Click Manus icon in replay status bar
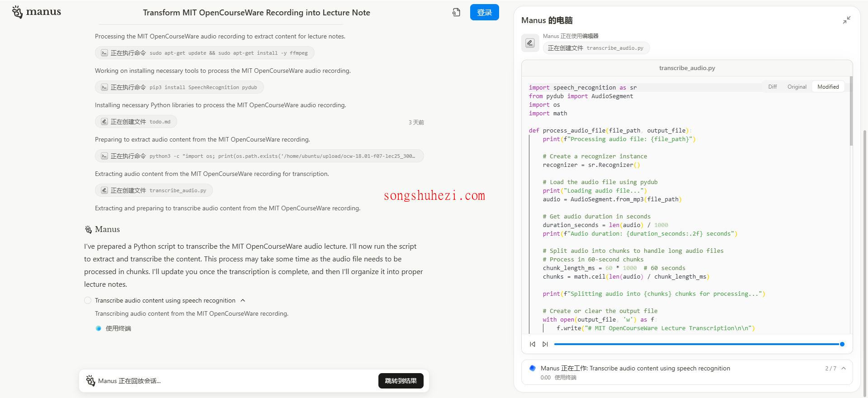Image resolution: width=868 pixels, height=398 pixels. (90, 381)
